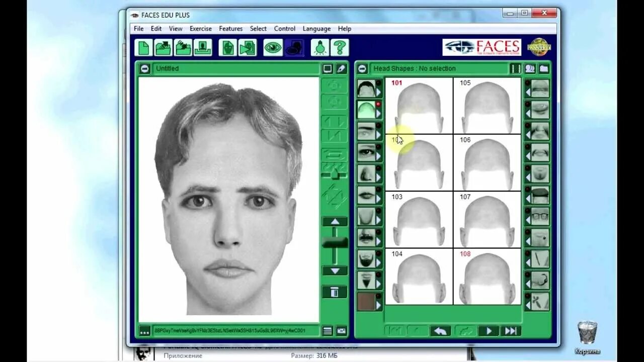The height and width of the screenshot is (362, 644).
Task: Open the View menu
Action: (176, 29)
